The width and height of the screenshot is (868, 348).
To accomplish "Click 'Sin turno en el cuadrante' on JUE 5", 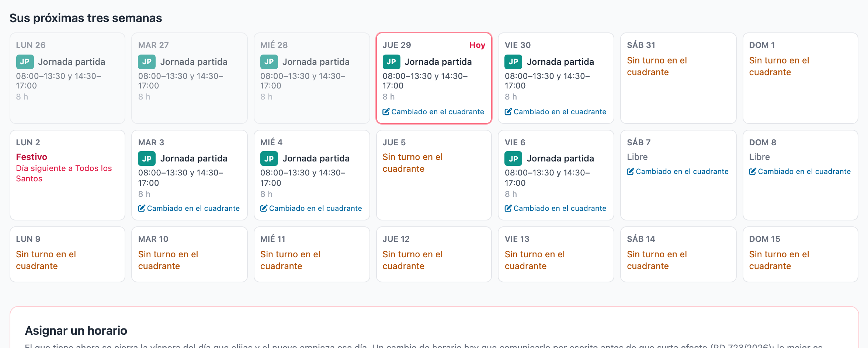I will 413,163.
